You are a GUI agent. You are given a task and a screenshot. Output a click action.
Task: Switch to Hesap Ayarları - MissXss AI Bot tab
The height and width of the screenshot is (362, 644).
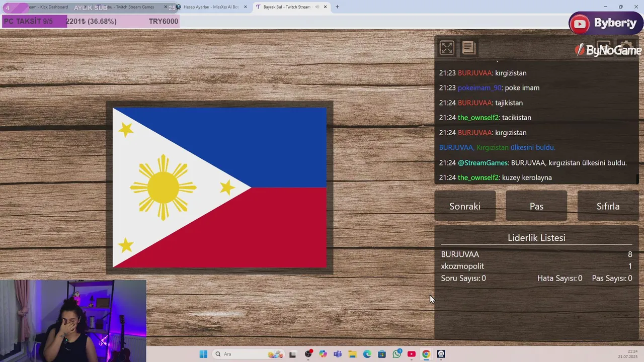click(211, 7)
